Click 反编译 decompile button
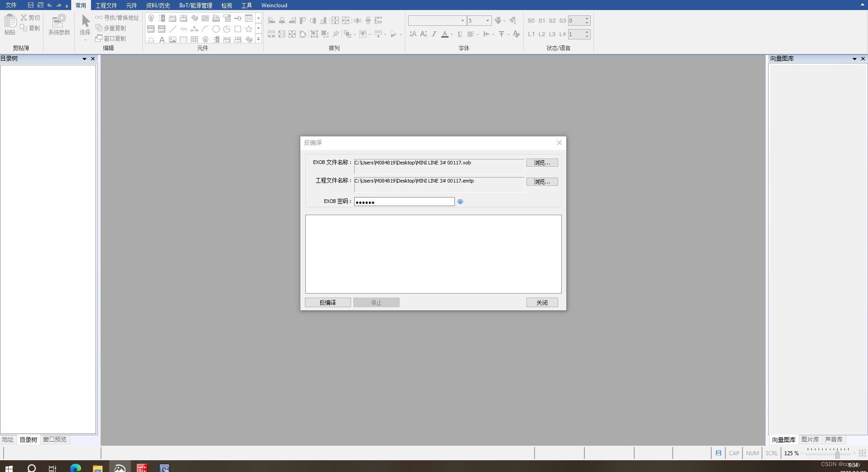Viewport: 868px width, 472px height. pos(328,303)
